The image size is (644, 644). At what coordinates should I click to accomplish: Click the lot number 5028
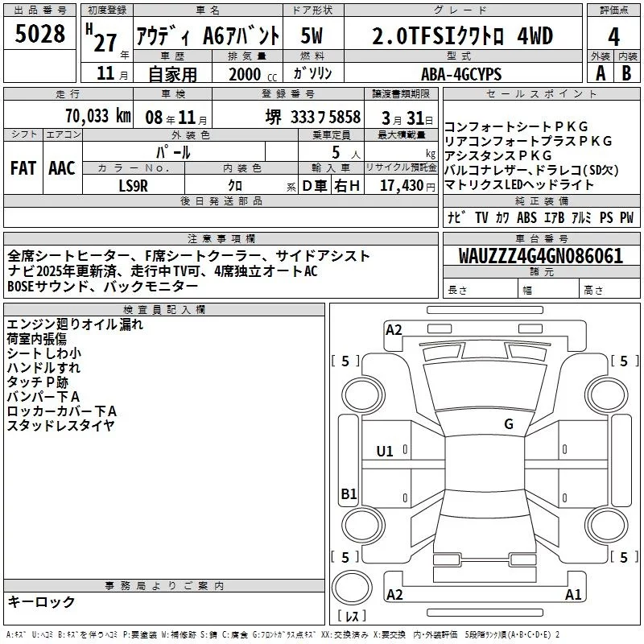[x=40, y=35]
